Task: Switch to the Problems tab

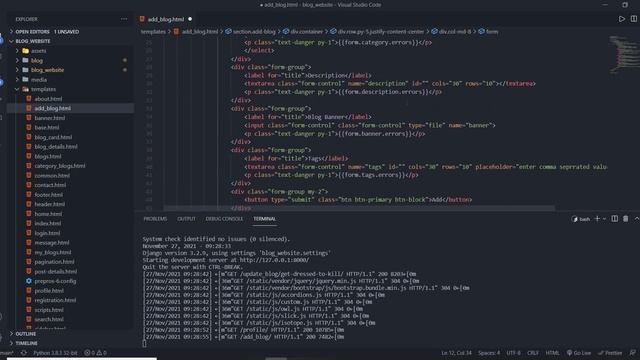Action: (x=155, y=219)
